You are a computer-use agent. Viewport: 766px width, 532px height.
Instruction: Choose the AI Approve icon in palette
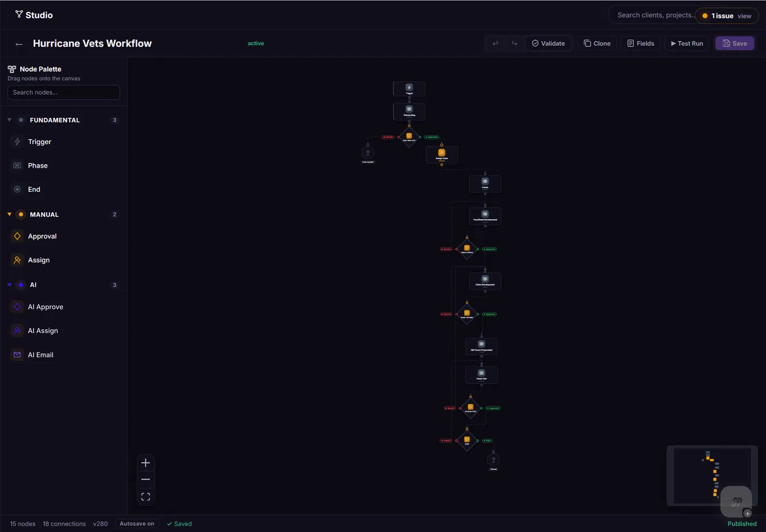coord(17,307)
